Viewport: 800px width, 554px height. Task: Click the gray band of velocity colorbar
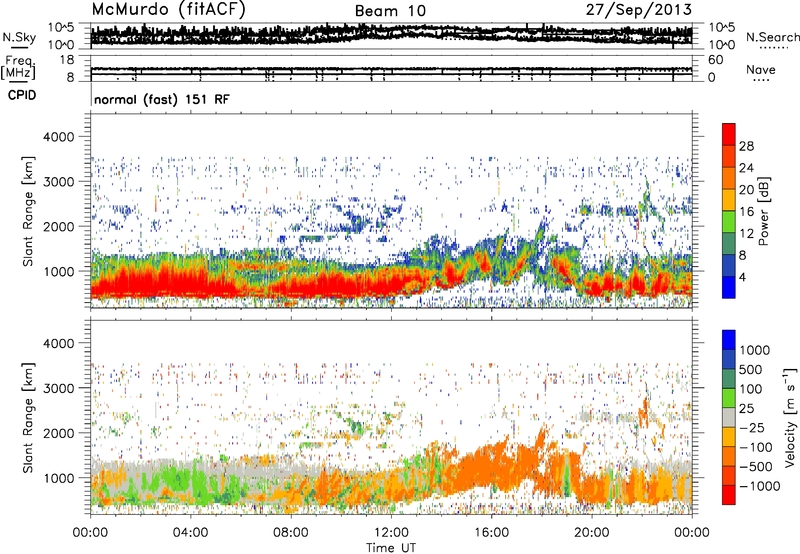[729, 417]
